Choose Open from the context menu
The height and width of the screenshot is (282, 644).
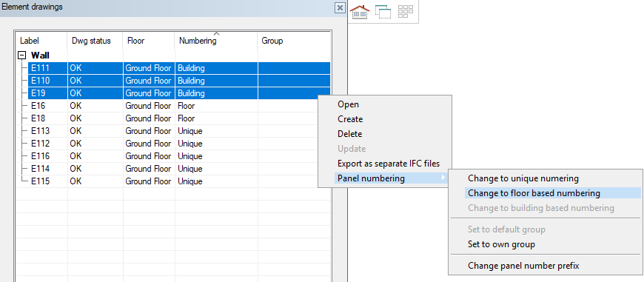[348, 104]
